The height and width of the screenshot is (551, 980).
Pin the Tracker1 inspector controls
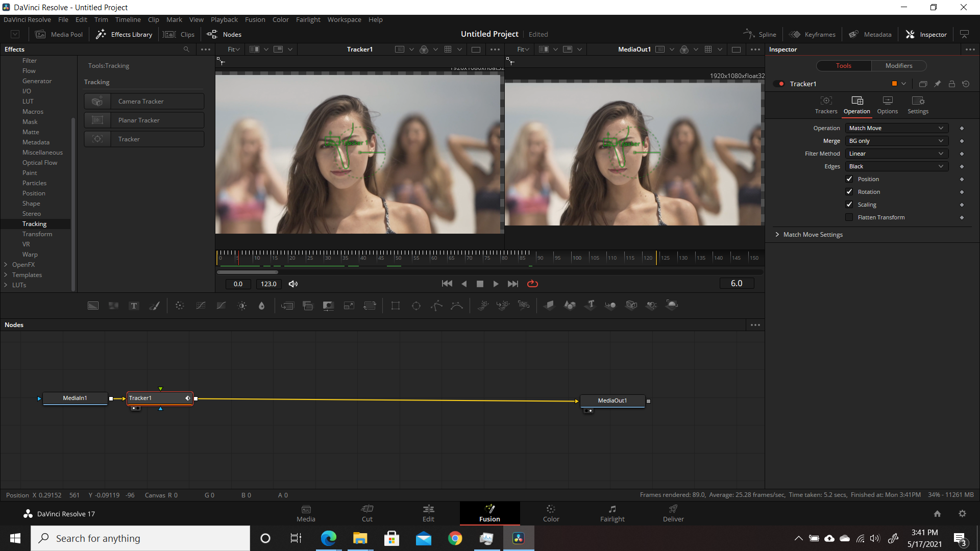click(937, 84)
